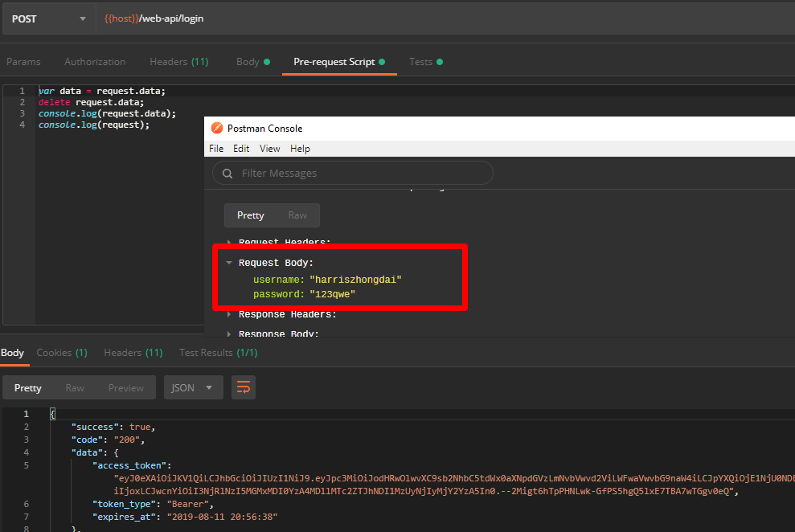
Task: Switch to the Tests tab
Action: click(x=426, y=62)
